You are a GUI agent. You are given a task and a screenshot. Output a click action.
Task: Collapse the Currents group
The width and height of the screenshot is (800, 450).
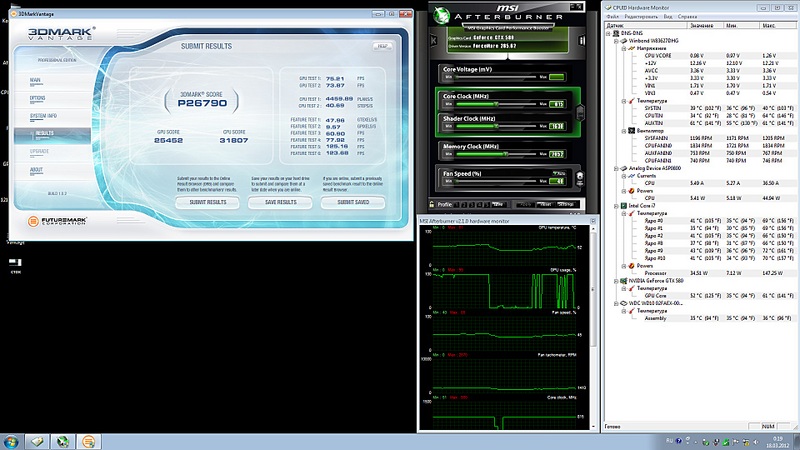pos(623,176)
